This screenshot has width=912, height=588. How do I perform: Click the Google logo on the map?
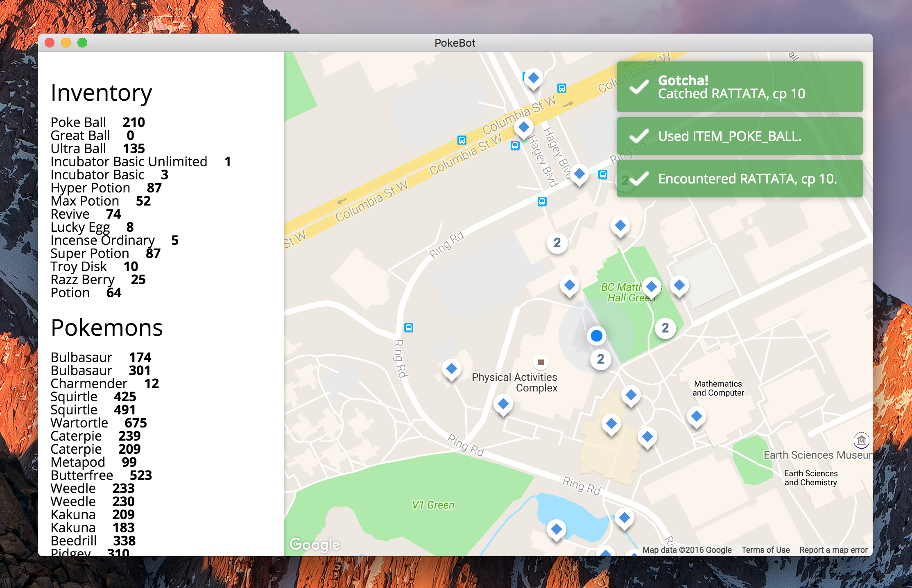click(315, 544)
